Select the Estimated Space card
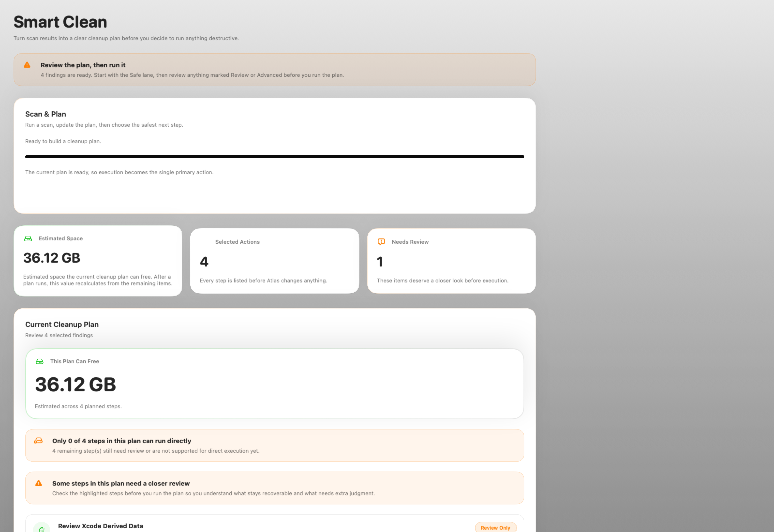This screenshot has height=532, width=774. (98, 261)
